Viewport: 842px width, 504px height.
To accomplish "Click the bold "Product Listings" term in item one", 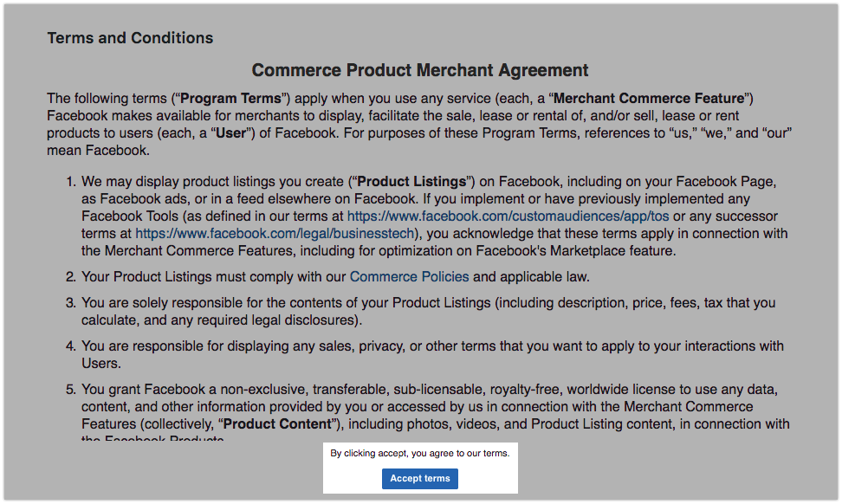I will (x=412, y=182).
